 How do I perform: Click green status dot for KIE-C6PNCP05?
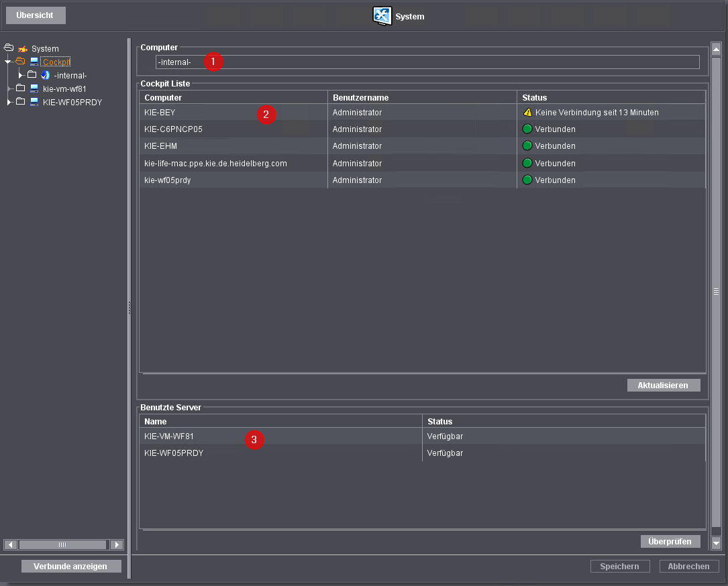click(x=527, y=129)
